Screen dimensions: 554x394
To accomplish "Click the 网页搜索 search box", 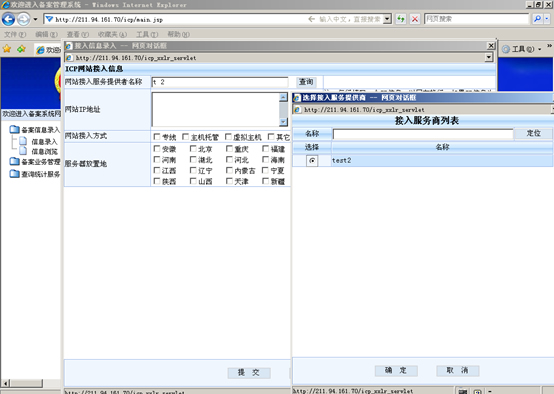I will point(477,19).
